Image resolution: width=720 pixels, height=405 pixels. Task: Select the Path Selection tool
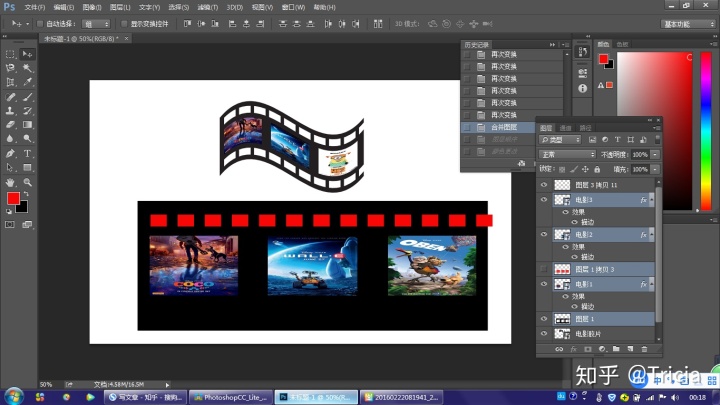pos(10,168)
